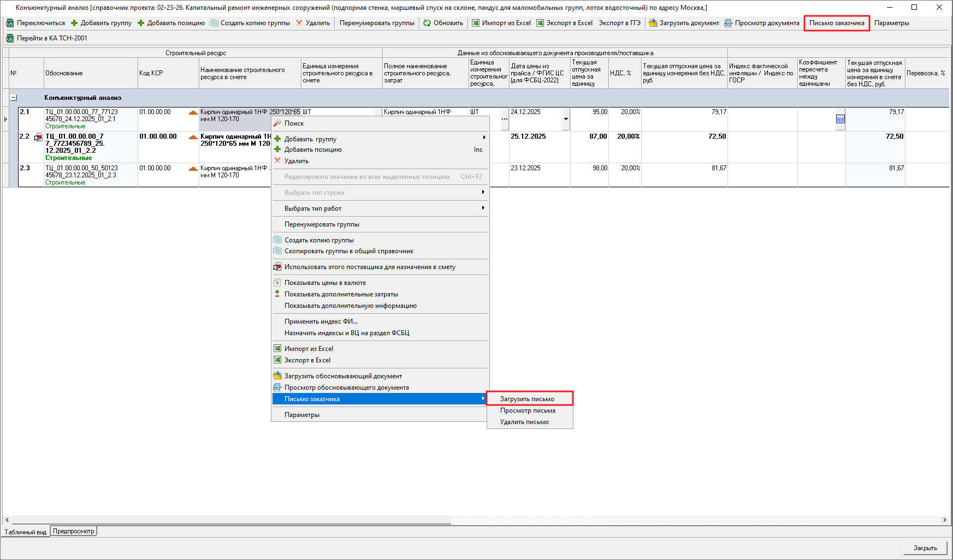The width and height of the screenshot is (953, 560).
Task: Collapse the Конъюнктурный анализ group row
Action: pyautogui.click(x=14, y=98)
